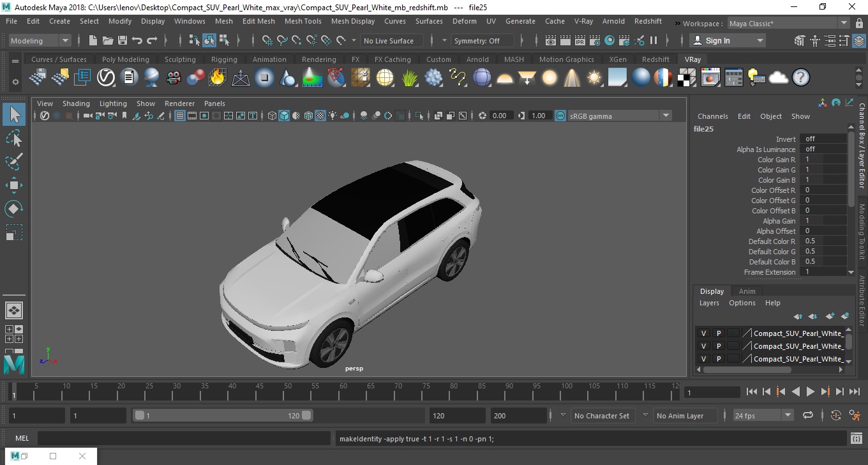This screenshot has height=465, width=868.
Task: Open the Sign In dropdown
Action: 728,40
